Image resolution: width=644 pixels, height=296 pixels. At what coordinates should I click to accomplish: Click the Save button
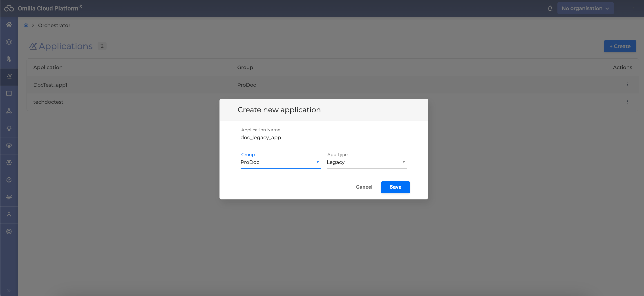tap(395, 187)
